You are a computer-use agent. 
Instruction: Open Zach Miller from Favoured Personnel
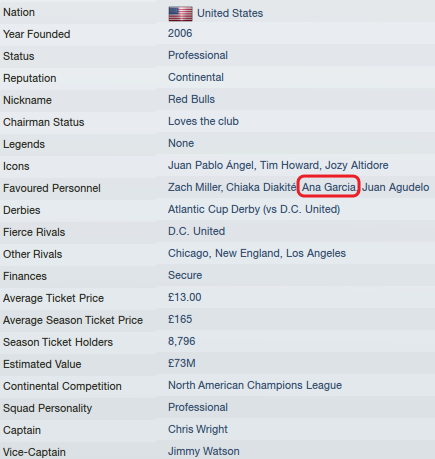point(195,187)
